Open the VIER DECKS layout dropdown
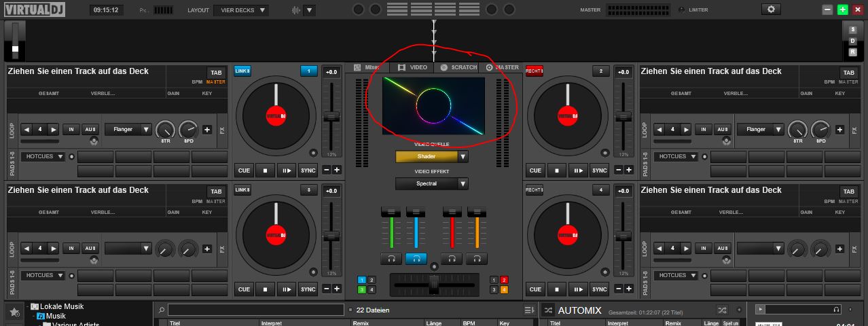This screenshot has height=326, width=868. click(x=240, y=10)
